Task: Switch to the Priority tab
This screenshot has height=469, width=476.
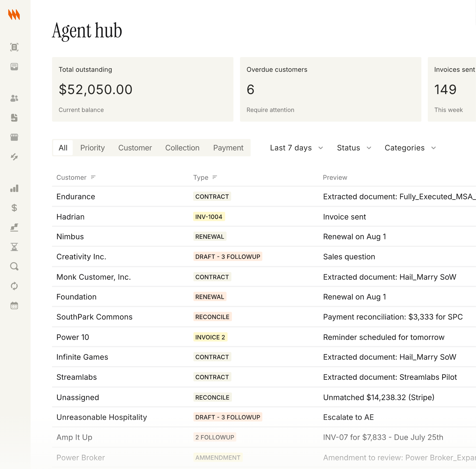Action: point(93,148)
